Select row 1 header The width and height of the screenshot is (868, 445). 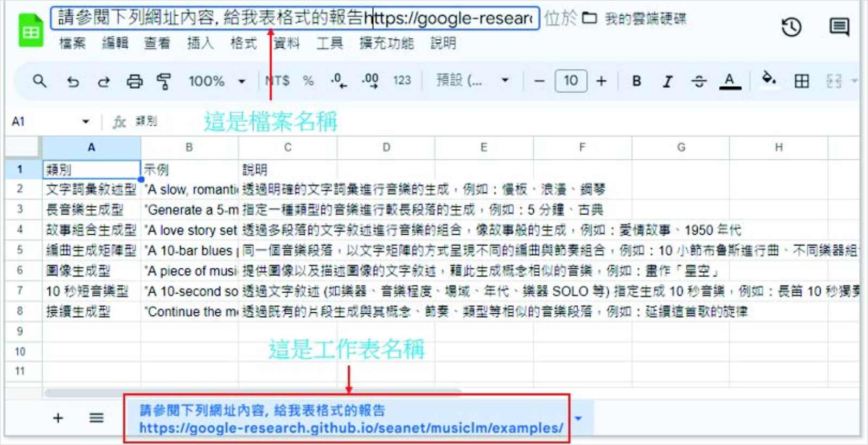21,170
